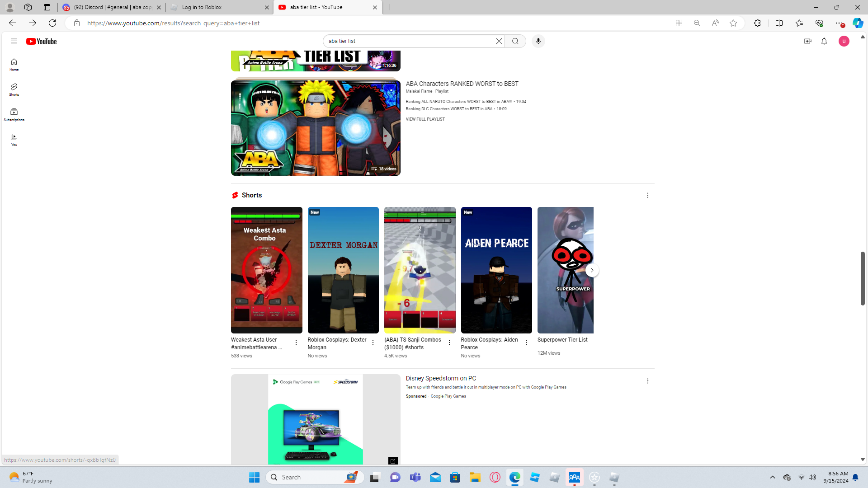
Task: Open options for Disney Speedstorm ad
Action: (648, 381)
